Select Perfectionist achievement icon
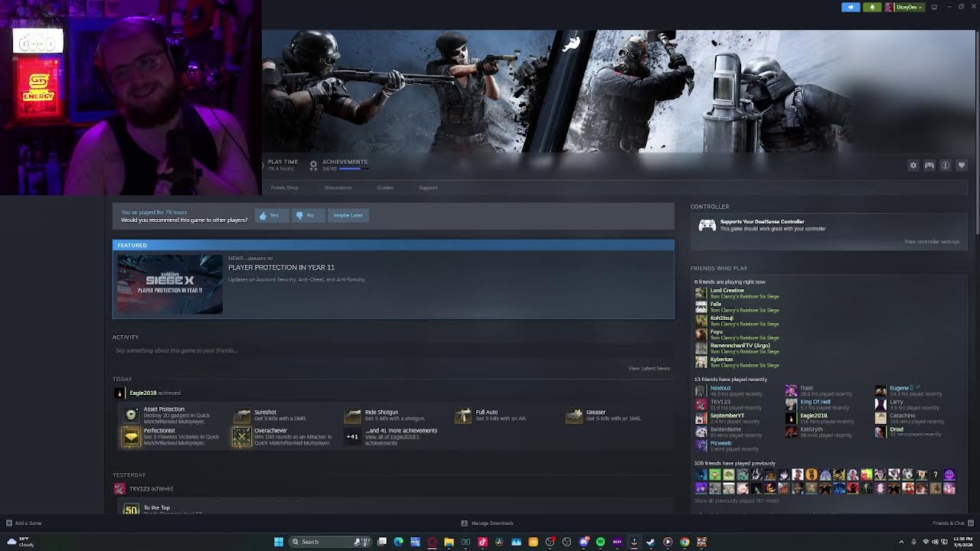980x551 pixels. tap(132, 436)
